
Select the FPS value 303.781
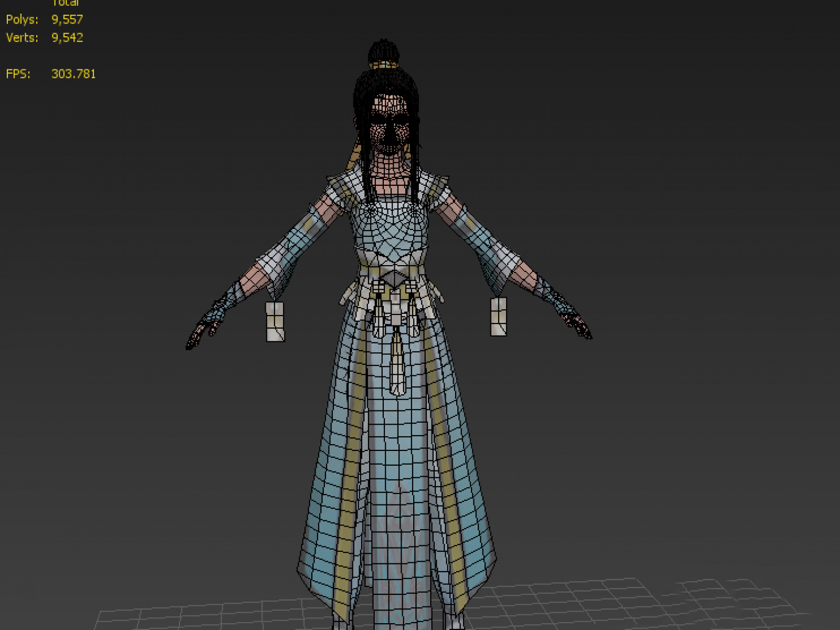pos(73,74)
